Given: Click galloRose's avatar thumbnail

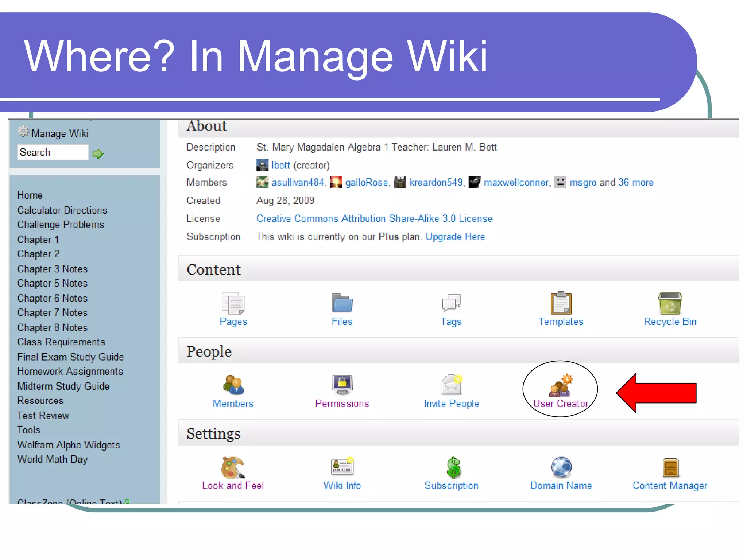Looking at the screenshot, I should [x=336, y=182].
